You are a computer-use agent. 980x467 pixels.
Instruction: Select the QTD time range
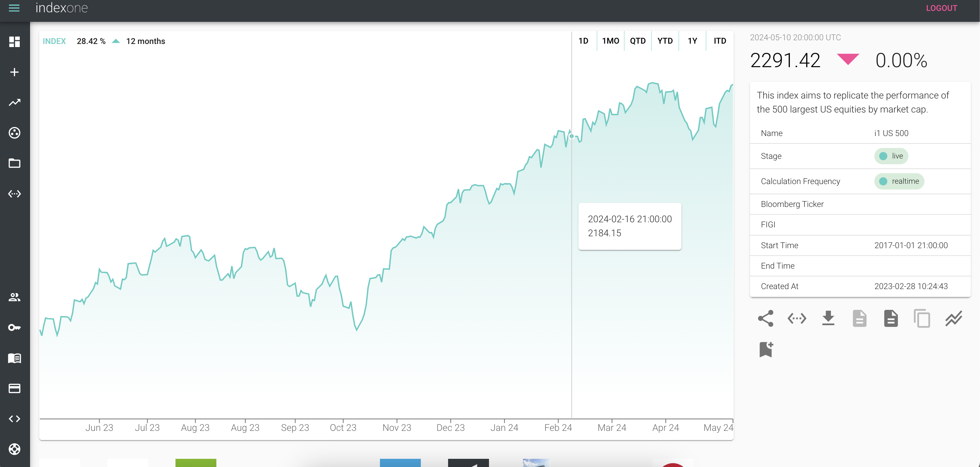pos(638,41)
